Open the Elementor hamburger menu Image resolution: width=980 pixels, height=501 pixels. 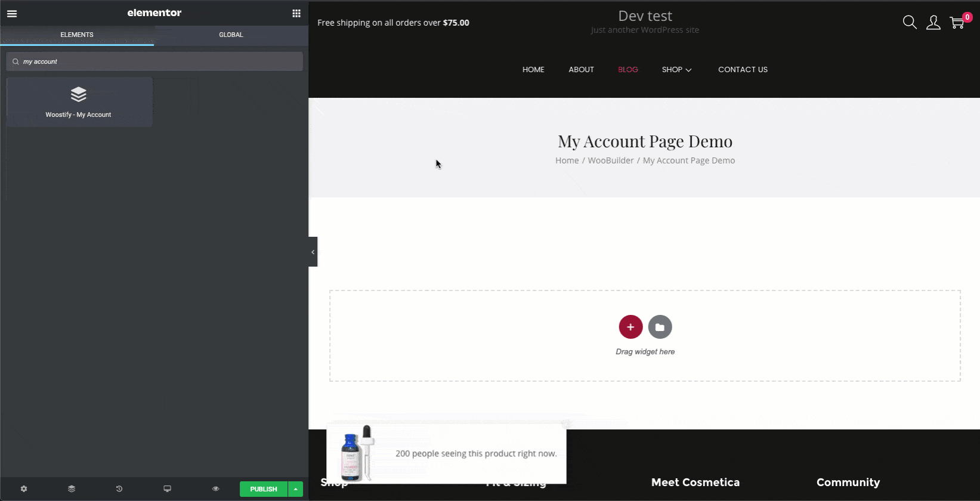point(12,13)
